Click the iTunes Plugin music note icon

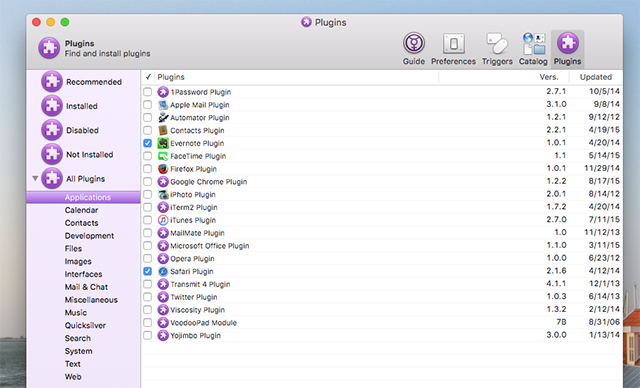(163, 220)
